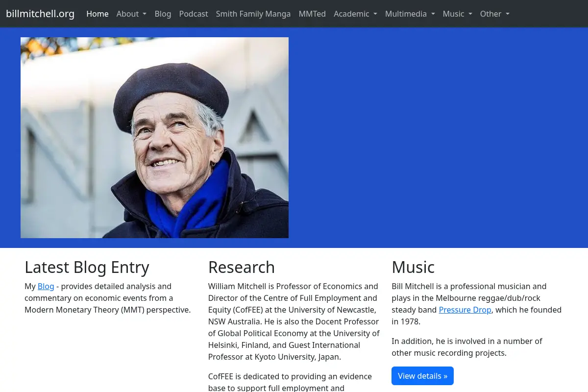Image resolution: width=588 pixels, height=392 pixels.
Task: Visit the Smith Family Manga page
Action: pyautogui.click(x=253, y=14)
